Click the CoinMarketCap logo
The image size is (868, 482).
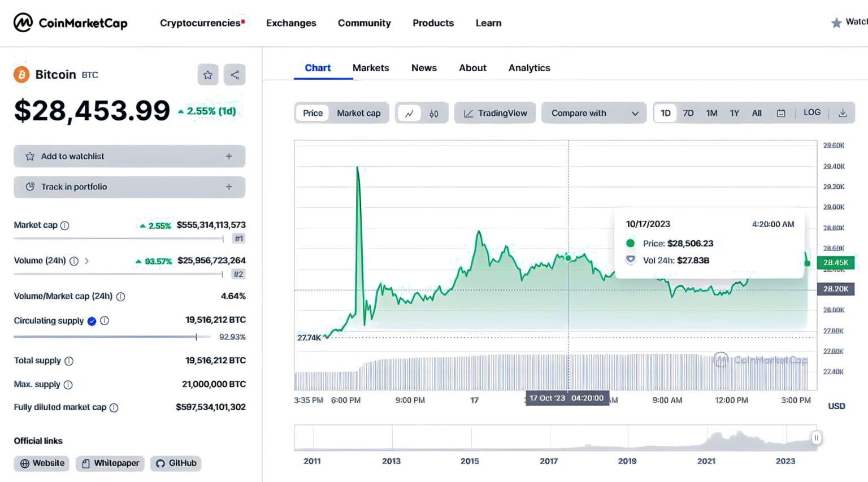pyautogui.click(x=71, y=23)
